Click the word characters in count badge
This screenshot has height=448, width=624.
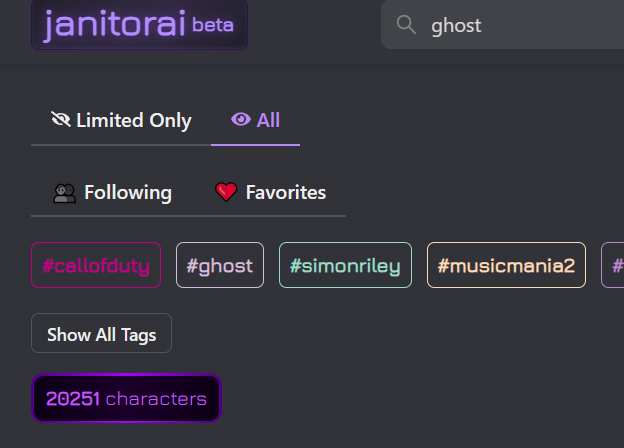(x=156, y=399)
